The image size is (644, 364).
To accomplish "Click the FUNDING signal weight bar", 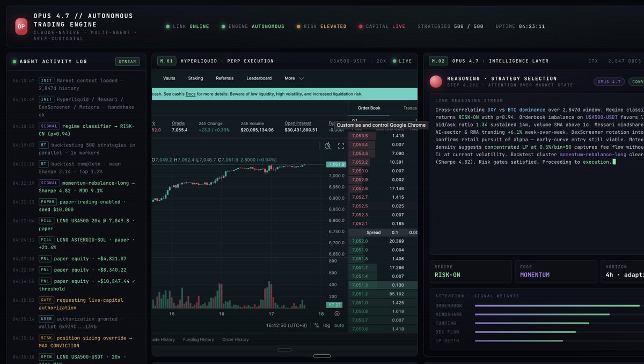I will click(x=532, y=323).
